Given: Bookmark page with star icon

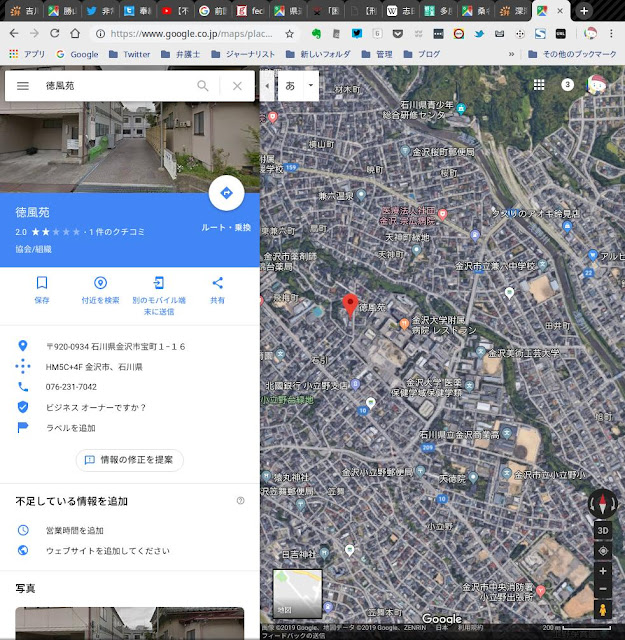Looking at the screenshot, I should [289, 34].
